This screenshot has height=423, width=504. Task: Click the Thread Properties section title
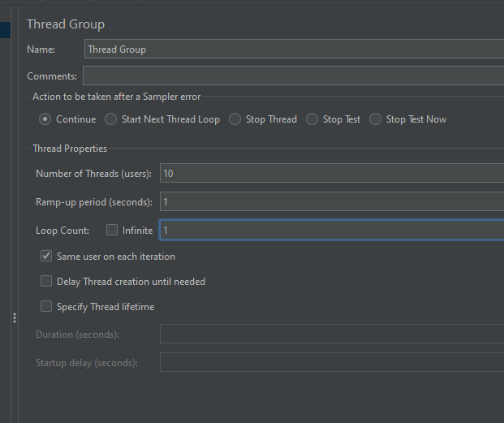(70, 149)
